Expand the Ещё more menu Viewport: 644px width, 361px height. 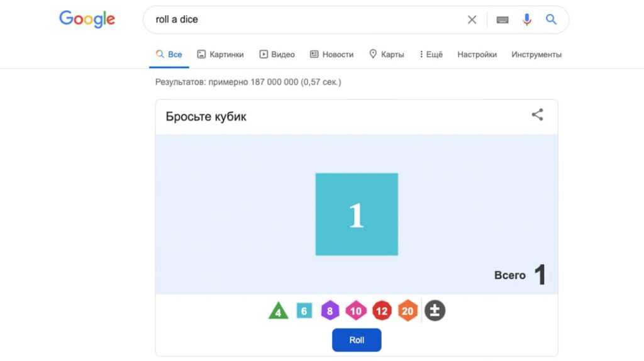(x=431, y=55)
